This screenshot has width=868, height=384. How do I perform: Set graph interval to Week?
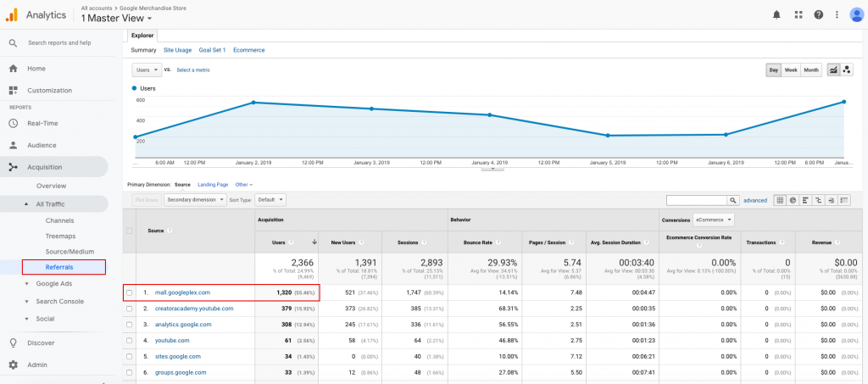click(x=791, y=70)
